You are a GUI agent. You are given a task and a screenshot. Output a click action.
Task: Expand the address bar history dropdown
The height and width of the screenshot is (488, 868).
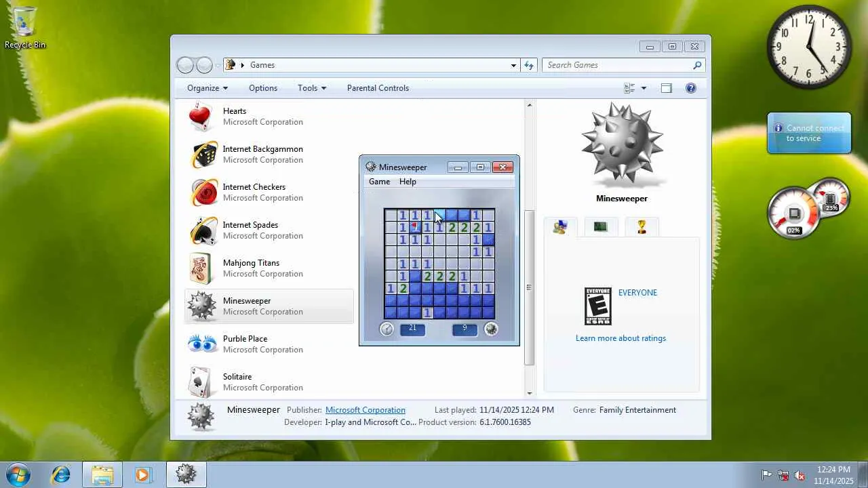(x=513, y=65)
